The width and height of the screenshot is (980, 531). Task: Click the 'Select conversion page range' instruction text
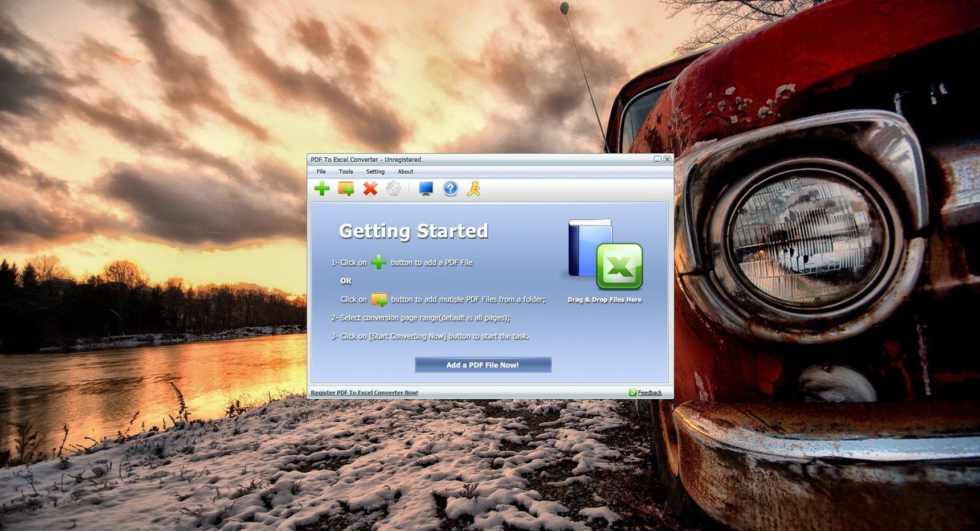pos(420,318)
